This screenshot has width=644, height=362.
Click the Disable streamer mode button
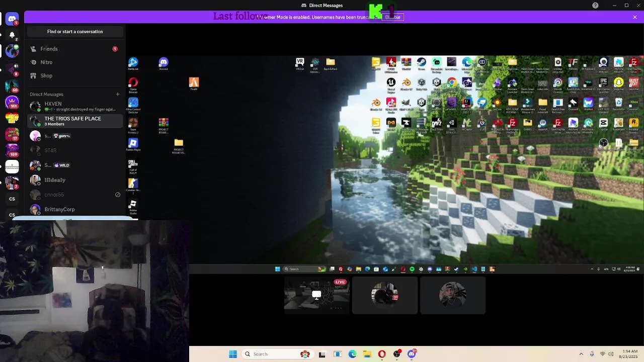[x=392, y=17]
